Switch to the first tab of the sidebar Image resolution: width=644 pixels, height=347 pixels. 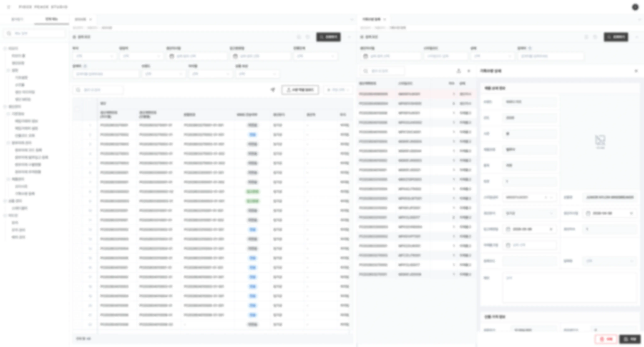pyautogui.click(x=17, y=19)
